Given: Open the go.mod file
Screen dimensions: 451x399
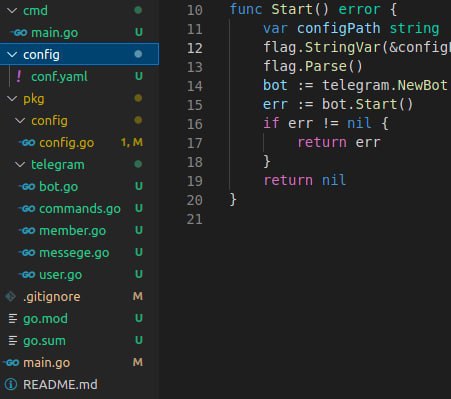Looking at the screenshot, I should coord(45,319).
